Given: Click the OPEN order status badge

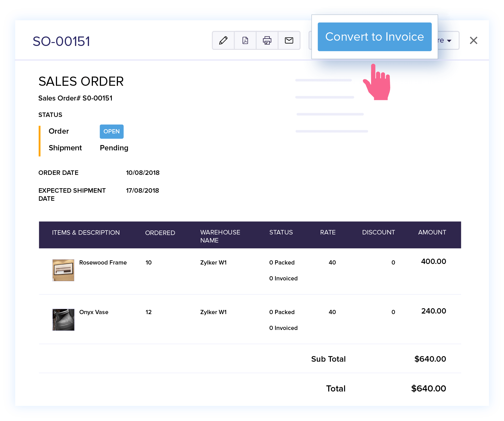Looking at the screenshot, I should [112, 131].
